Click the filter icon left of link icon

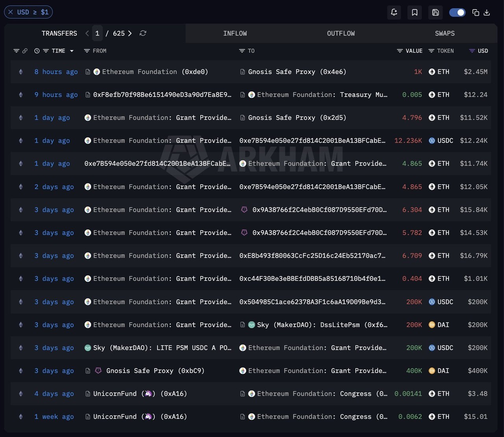coord(16,51)
